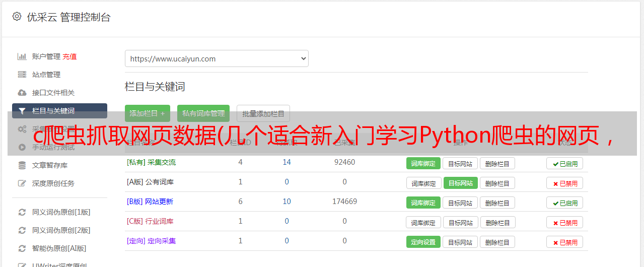Select 栏目与关键词 in the sidebar

click(59, 111)
